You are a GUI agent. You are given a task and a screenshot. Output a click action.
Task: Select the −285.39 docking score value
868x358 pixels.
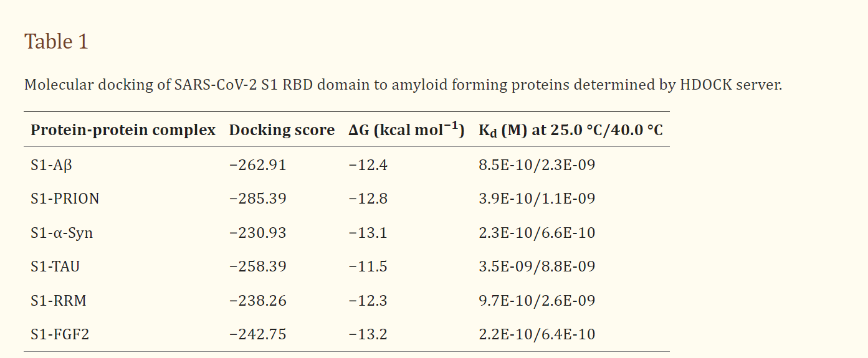257,199
